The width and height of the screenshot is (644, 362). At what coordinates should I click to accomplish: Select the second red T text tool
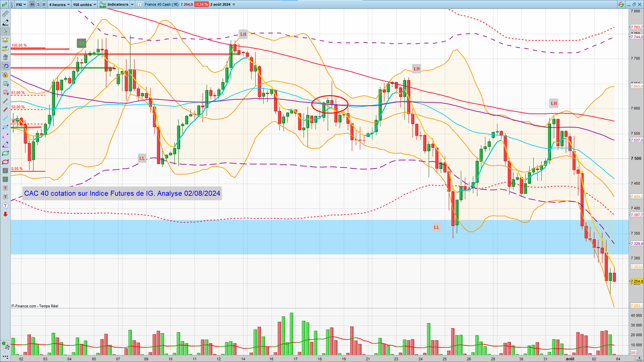coord(5,197)
